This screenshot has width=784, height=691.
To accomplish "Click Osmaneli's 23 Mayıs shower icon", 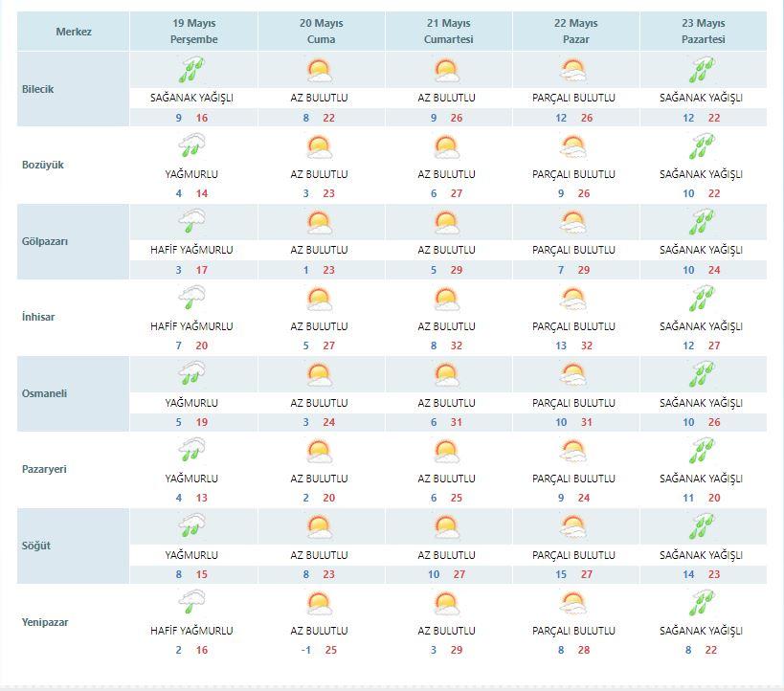I will 702,374.
